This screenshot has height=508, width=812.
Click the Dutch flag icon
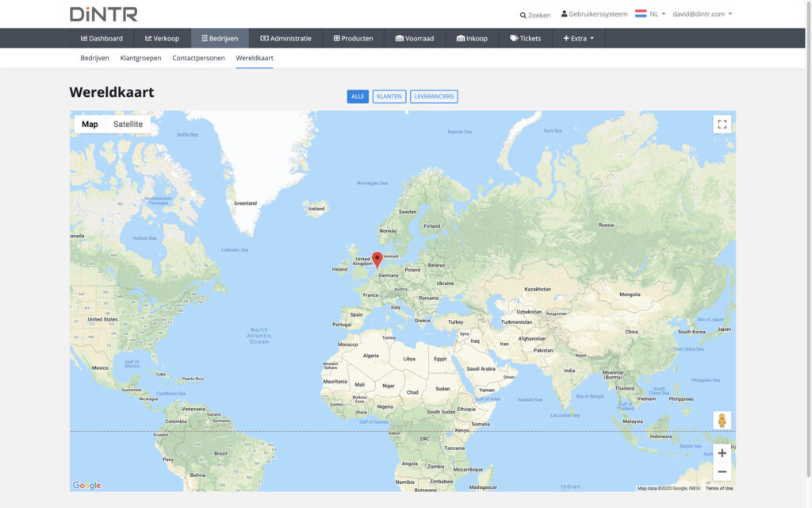coord(641,14)
